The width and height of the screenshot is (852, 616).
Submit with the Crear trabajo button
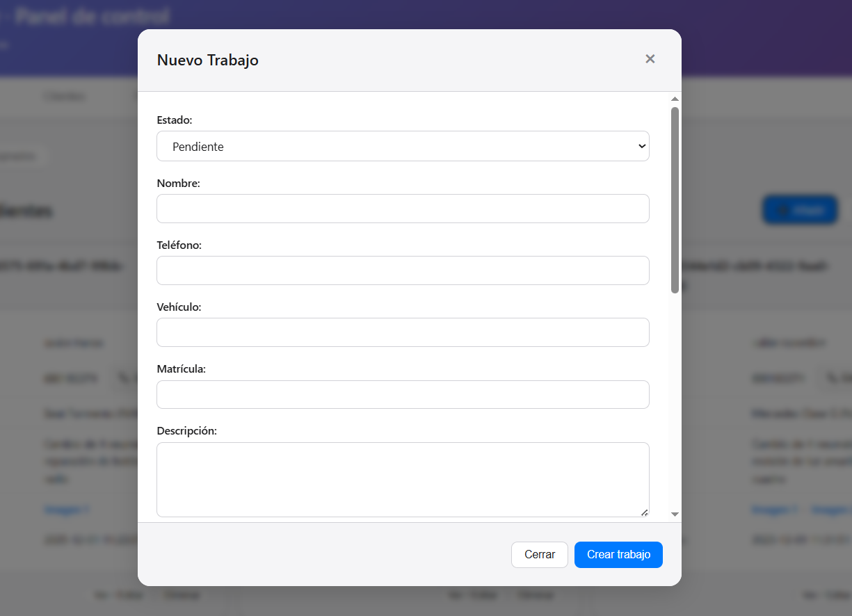(618, 555)
